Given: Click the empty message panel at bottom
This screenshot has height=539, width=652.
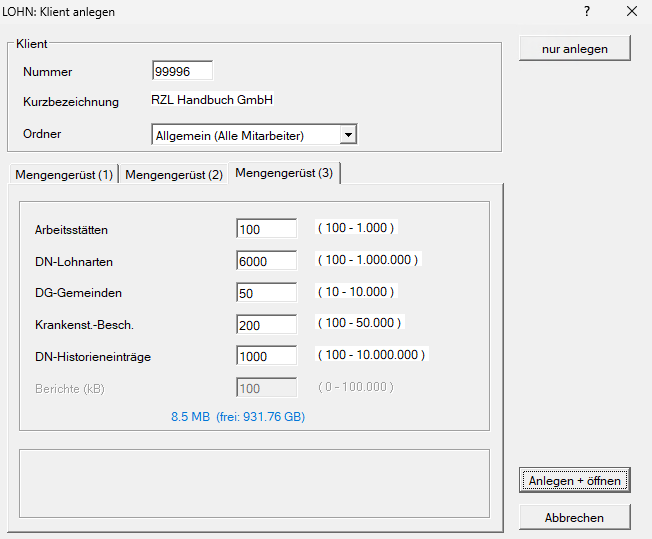Looking at the screenshot, I should tap(254, 483).
